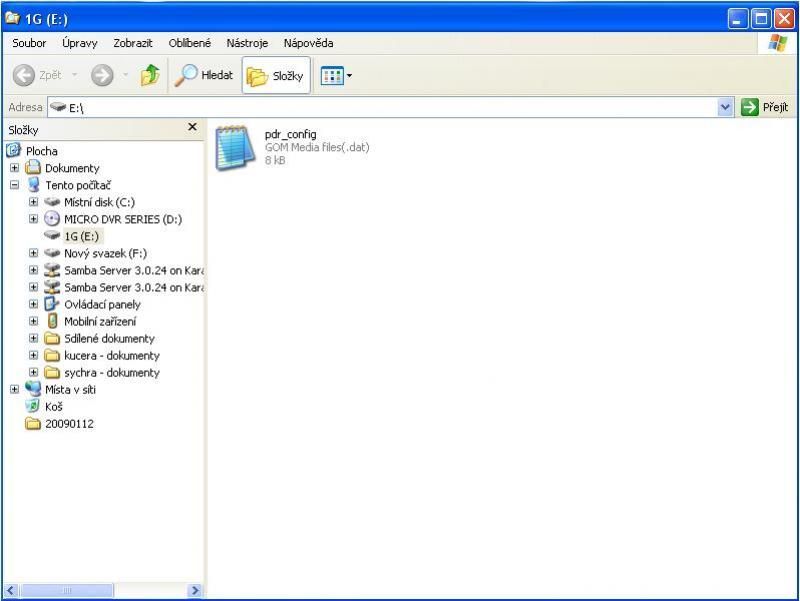Close the Složky side pane
This screenshot has height=601, width=800.
[x=193, y=128]
